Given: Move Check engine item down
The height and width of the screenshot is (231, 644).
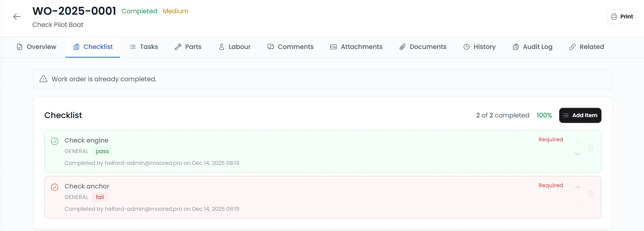Looking at the screenshot, I should click(x=578, y=154).
